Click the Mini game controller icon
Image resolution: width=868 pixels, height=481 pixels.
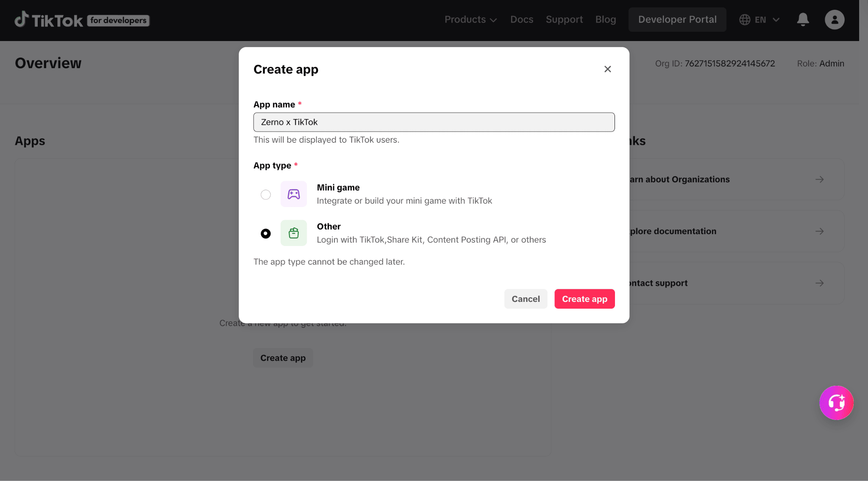294,194
